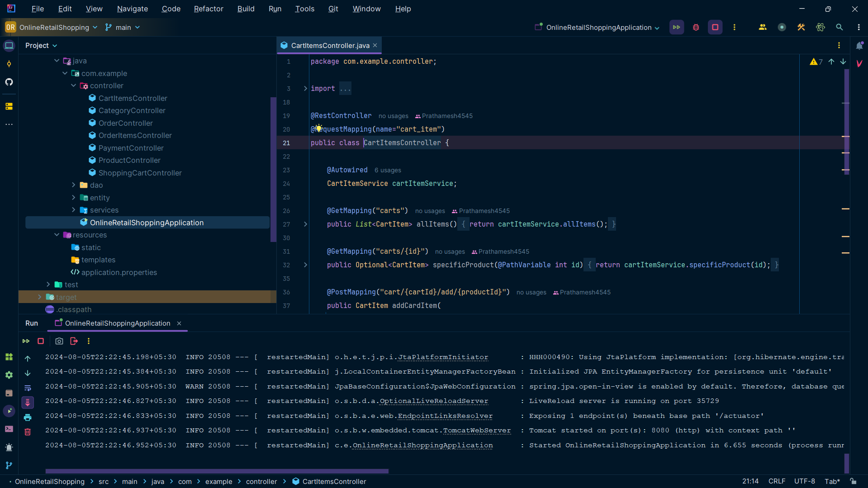Open IDE and project settings wrench icon
Screen dimensions: 868x488
click(x=801, y=27)
